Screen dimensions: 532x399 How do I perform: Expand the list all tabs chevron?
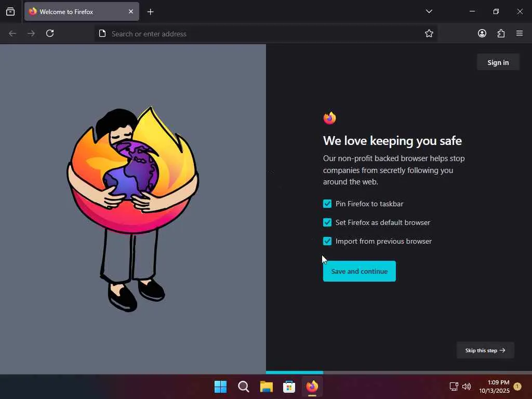tap(429, 11)
